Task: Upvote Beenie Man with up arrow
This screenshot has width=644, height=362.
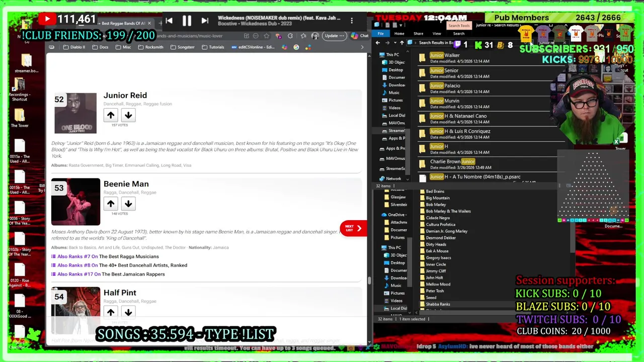Action: click(x=111, y=204)
